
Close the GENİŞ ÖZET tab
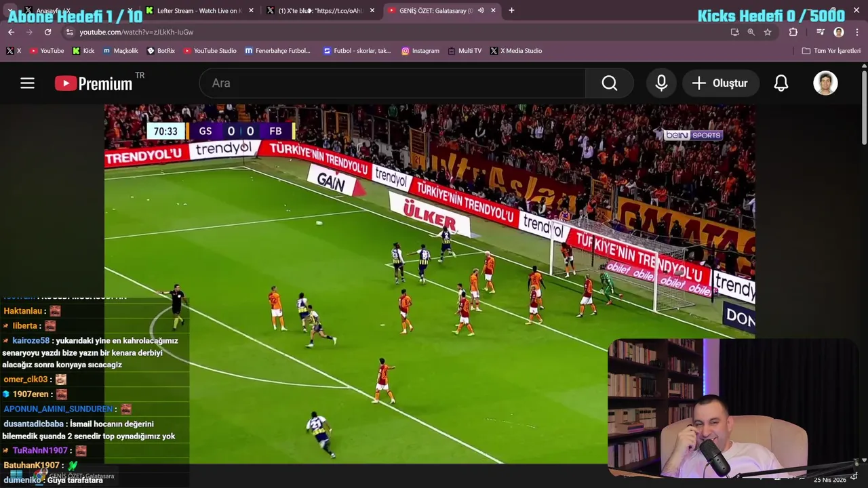493,10
